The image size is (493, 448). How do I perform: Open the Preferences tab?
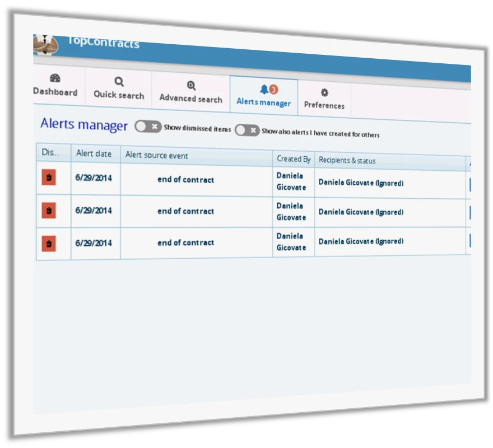(x=324, y=99)
